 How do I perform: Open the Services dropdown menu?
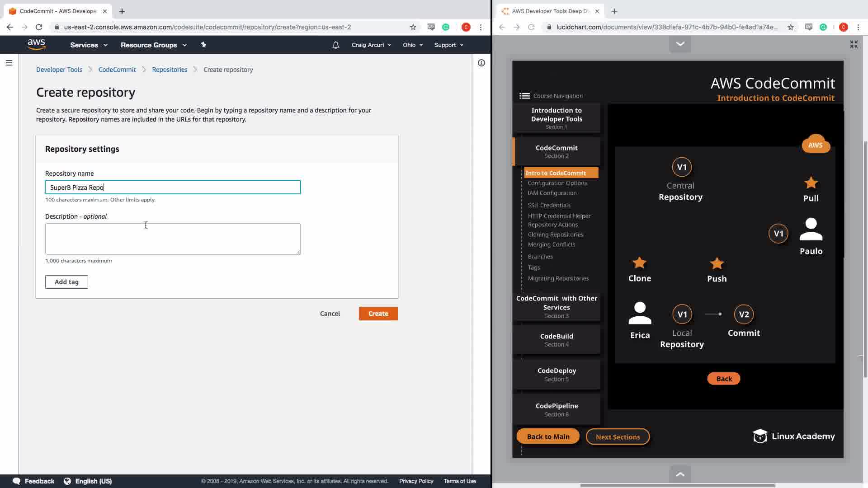(x=89, y=45)
